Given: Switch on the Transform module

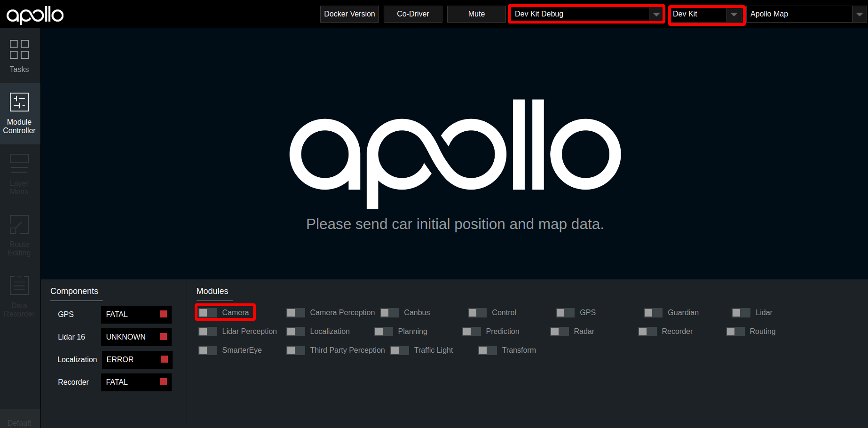Looking at the screenshot, I should tap(487, 350).
